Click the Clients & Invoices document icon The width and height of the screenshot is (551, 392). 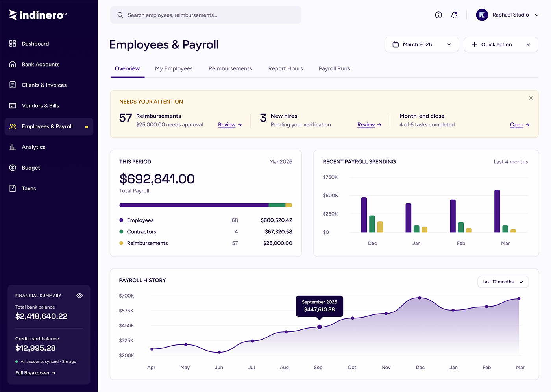[x=13, y=85]
